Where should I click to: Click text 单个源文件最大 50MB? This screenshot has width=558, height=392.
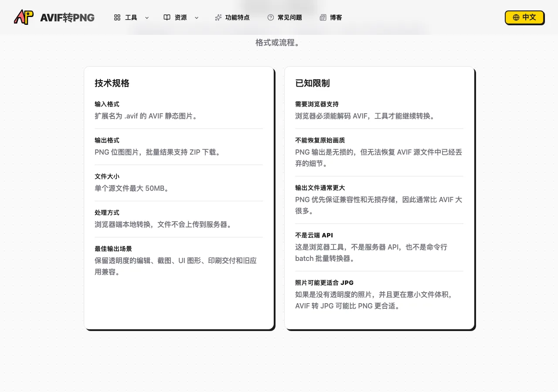click(132, 189)
